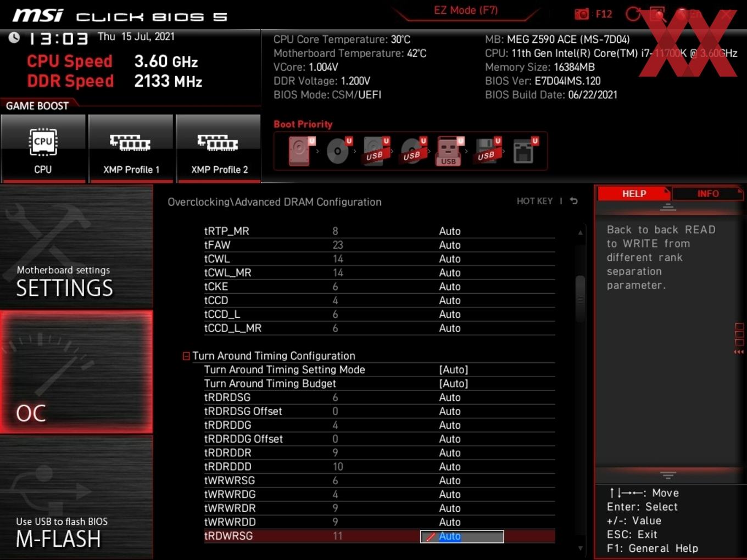Go back using the return arrow icon
The width and height of the screenshot is (747, 560).
[x=573, y=201]
